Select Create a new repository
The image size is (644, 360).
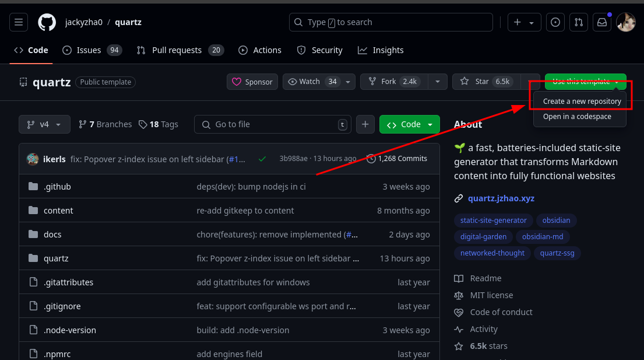[582, 102]
